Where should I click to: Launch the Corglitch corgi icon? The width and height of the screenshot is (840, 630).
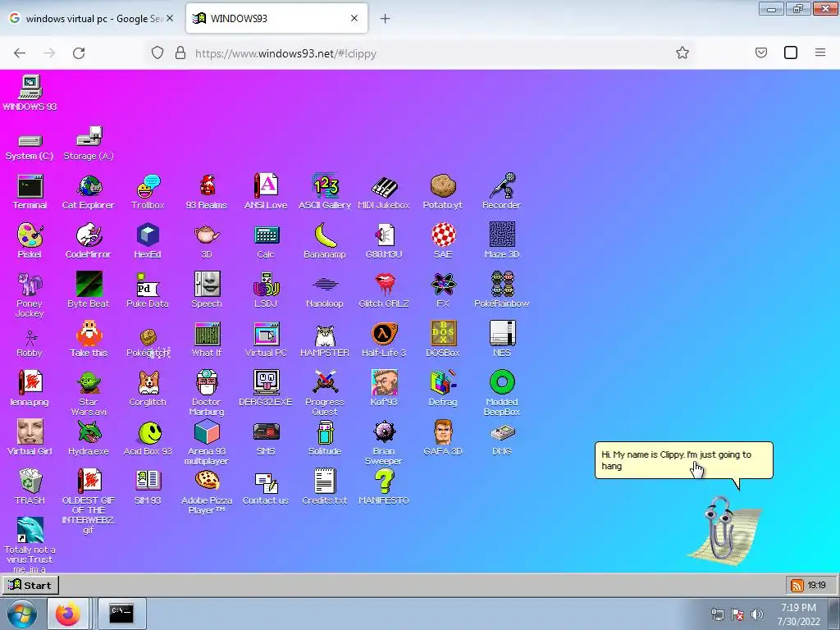(148, 383)
